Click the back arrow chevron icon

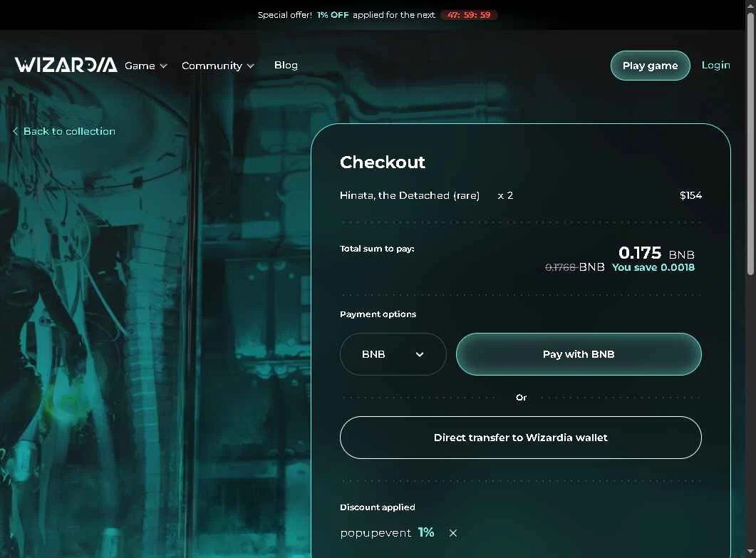(x=16, y=131)
